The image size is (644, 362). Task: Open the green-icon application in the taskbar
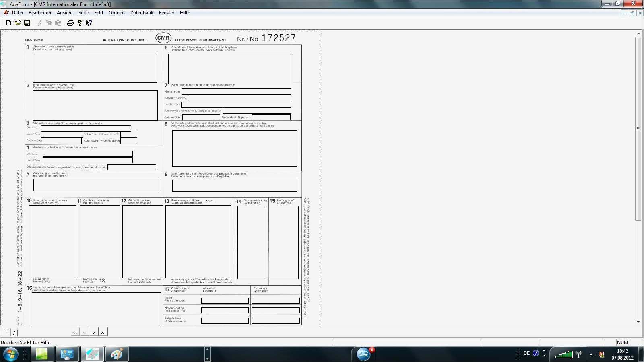click(41, 354)
